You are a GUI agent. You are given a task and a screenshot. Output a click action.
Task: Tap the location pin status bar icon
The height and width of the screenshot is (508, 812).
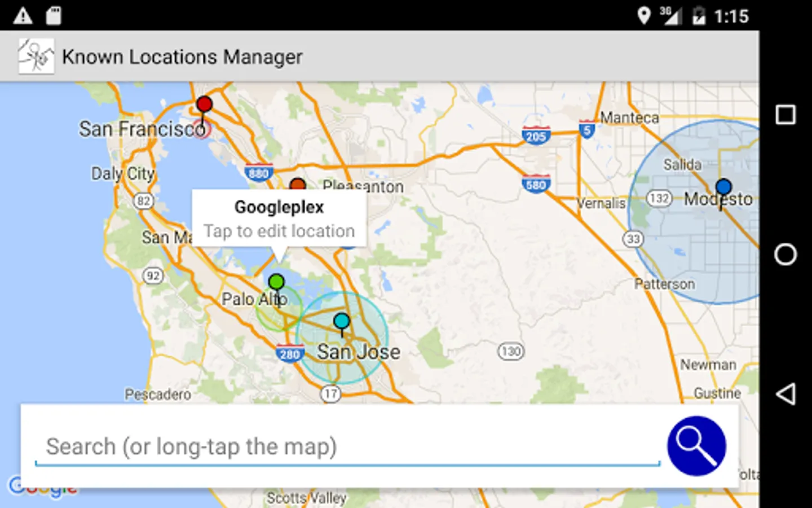[x=643, y=15]
